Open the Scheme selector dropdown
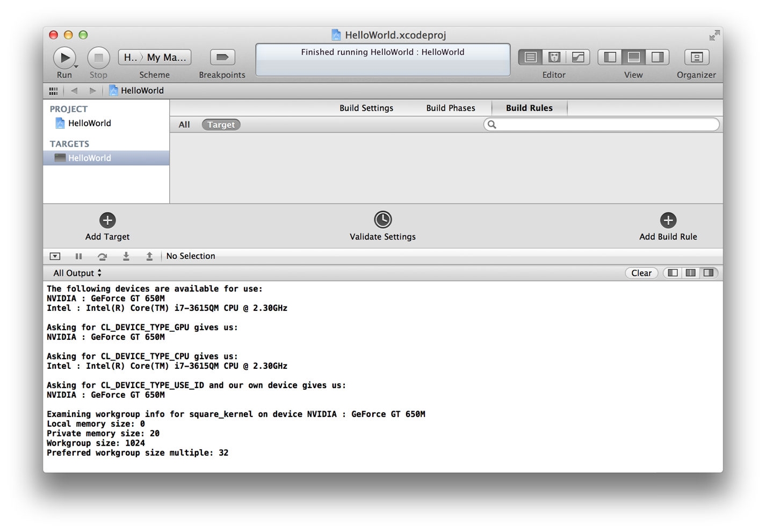The height and width of the screenshot is (532, 766). 155,57
